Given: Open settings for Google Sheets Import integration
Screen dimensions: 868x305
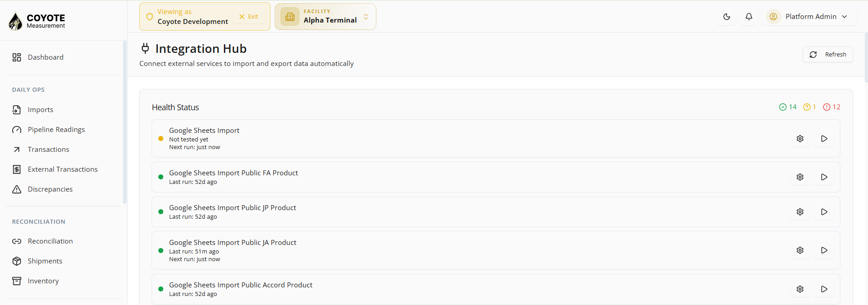Looking at the screenshot, I should (800, 139).
